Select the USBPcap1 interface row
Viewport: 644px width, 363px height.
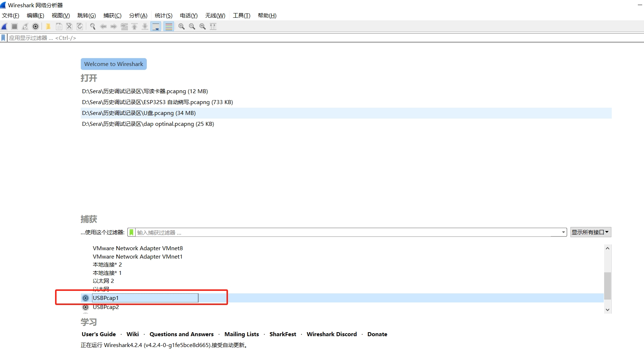(342, 298)
